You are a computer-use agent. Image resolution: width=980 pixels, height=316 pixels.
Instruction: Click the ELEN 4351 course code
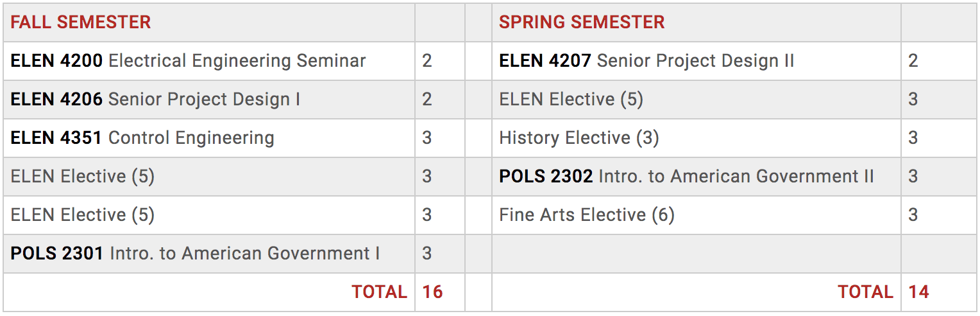pos(56,138)
